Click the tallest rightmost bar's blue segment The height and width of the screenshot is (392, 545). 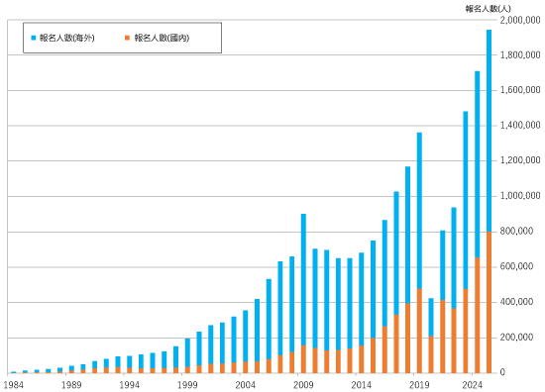[x=489, y=131]
